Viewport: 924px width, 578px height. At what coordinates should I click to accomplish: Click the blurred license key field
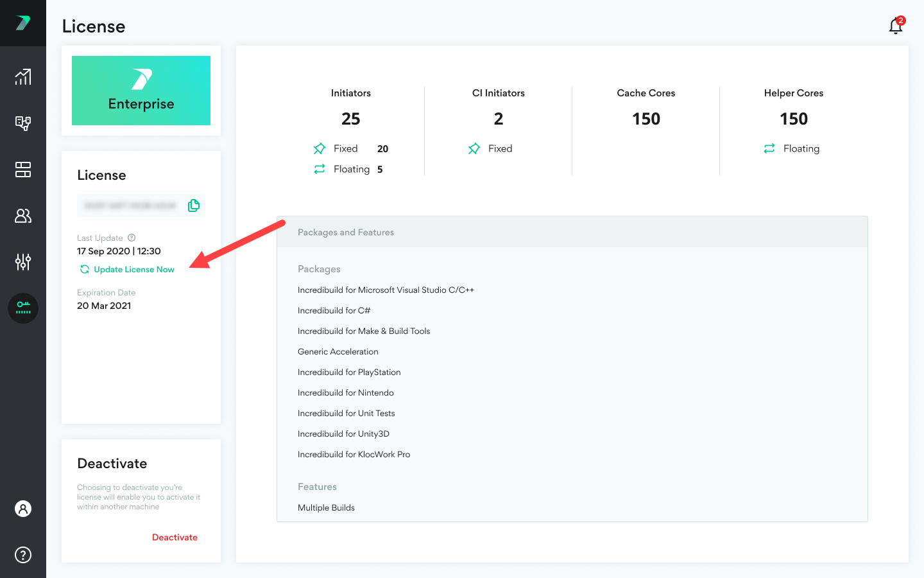tap(130, 206)
